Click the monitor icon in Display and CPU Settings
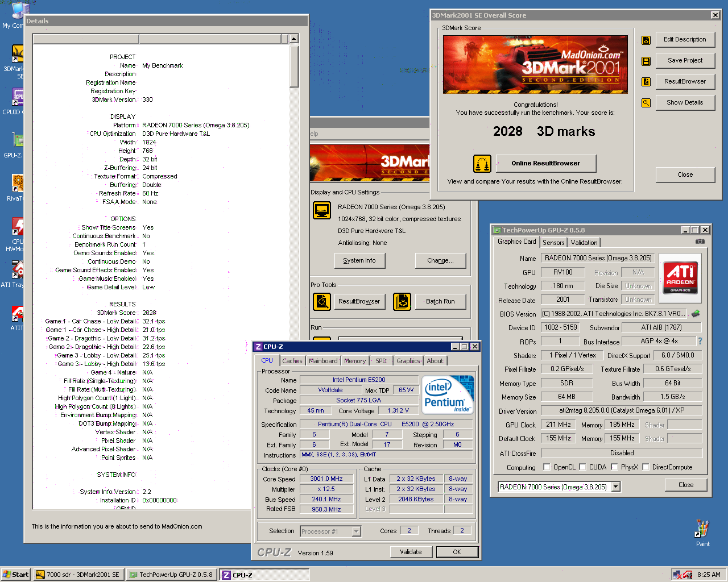Viewport: 728px width, 582px height. click(322, 210)
